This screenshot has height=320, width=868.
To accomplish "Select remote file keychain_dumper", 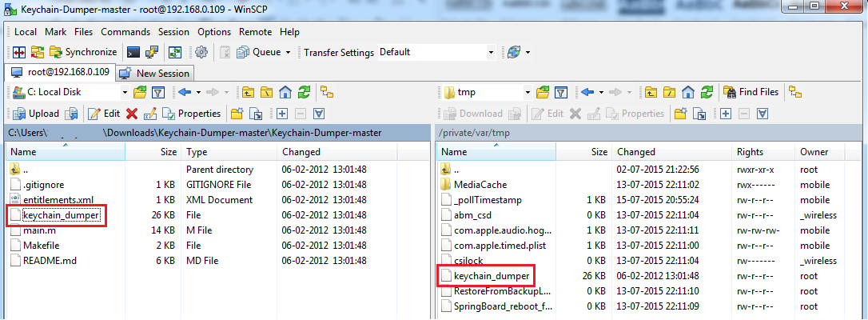I will pyautogui.click(x=491, y=275).
